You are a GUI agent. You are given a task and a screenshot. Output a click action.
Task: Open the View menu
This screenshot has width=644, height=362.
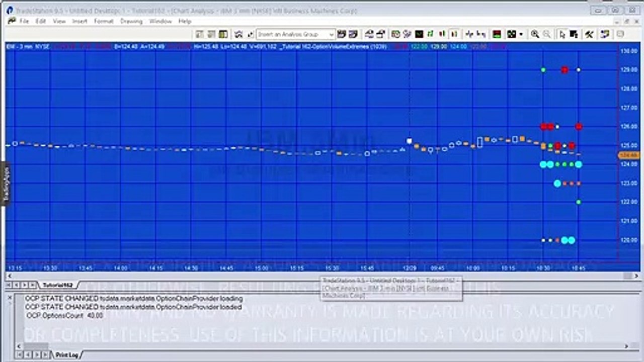pos(59,21)
